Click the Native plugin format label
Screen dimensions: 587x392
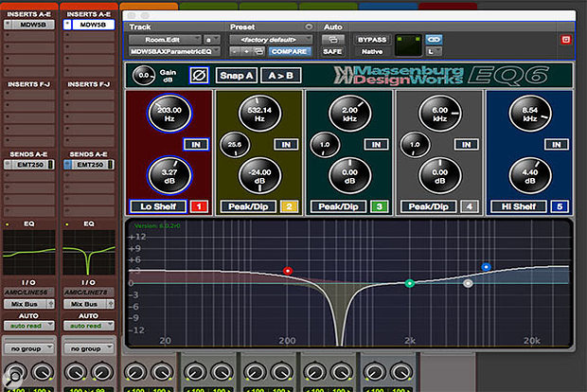pyautogui.click(x=372, y=52)
